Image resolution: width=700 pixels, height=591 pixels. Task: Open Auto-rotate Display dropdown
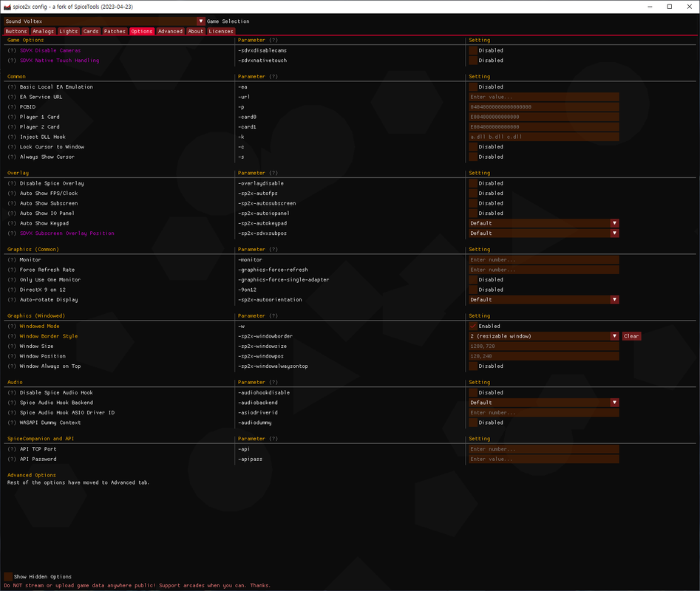(544, 300)
